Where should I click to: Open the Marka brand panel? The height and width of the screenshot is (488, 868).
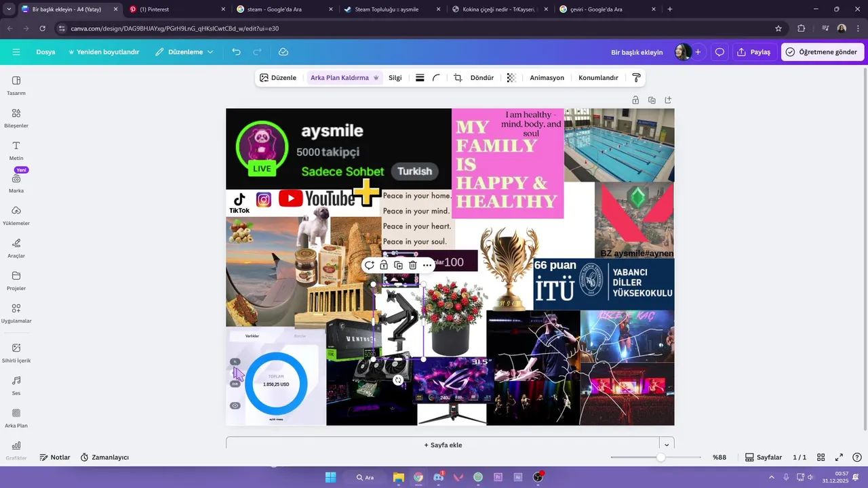click(16, 183)
